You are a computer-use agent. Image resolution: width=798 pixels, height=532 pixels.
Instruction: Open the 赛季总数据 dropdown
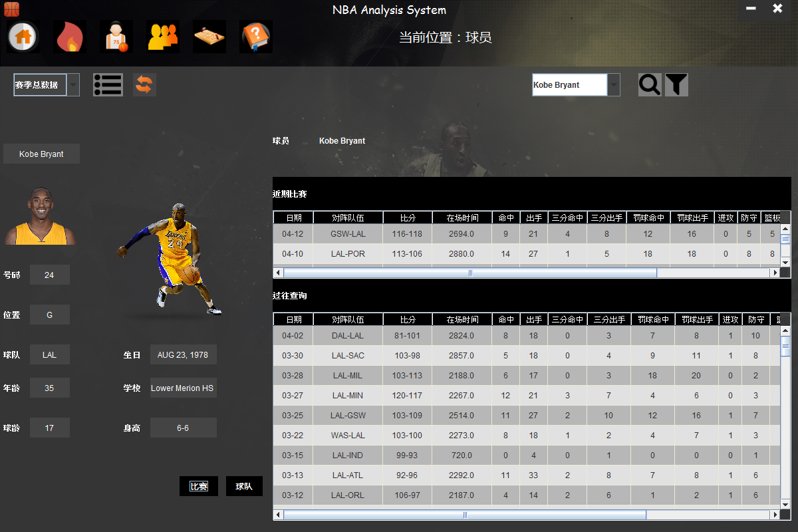[x=47, y=85]
